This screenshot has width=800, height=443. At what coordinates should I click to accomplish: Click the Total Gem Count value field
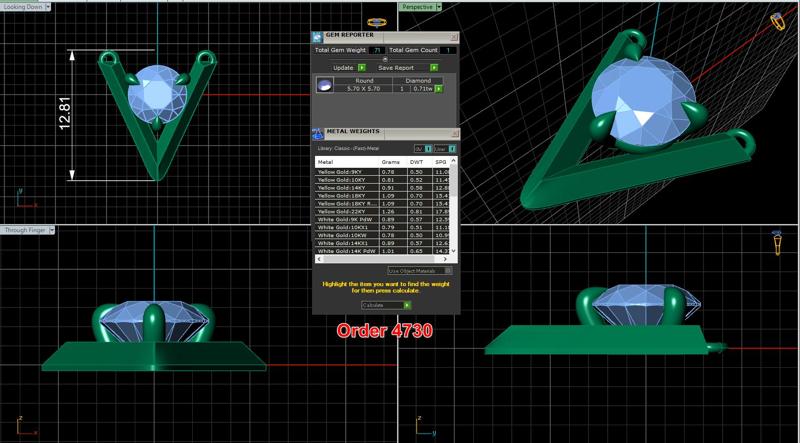tap(448, 50)
